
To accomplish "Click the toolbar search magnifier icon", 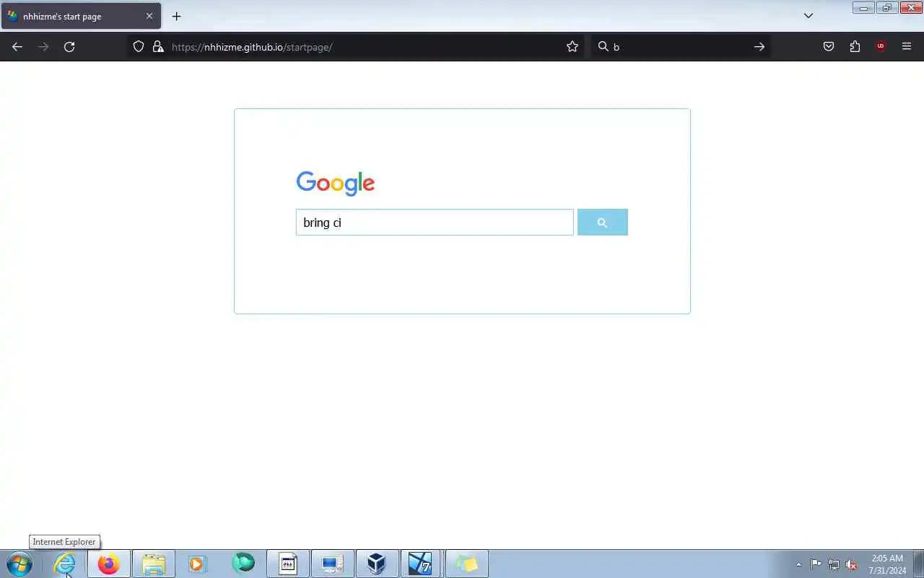I will coord(603,47).
